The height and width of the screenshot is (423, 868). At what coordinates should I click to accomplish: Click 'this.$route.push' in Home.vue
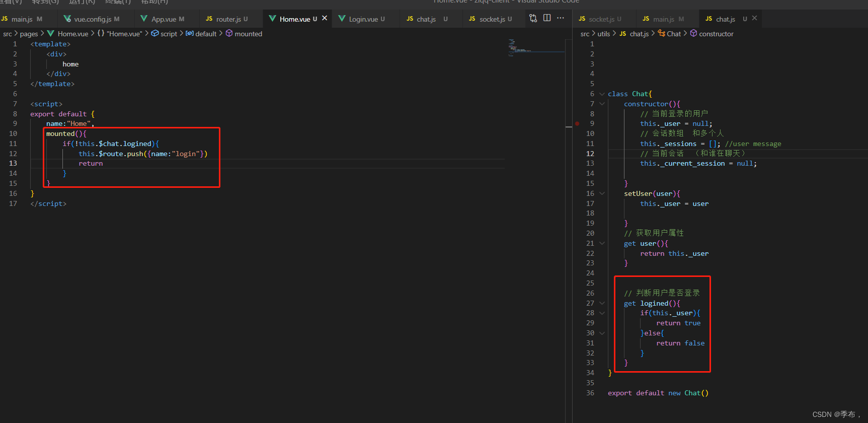tap(111, 154)
